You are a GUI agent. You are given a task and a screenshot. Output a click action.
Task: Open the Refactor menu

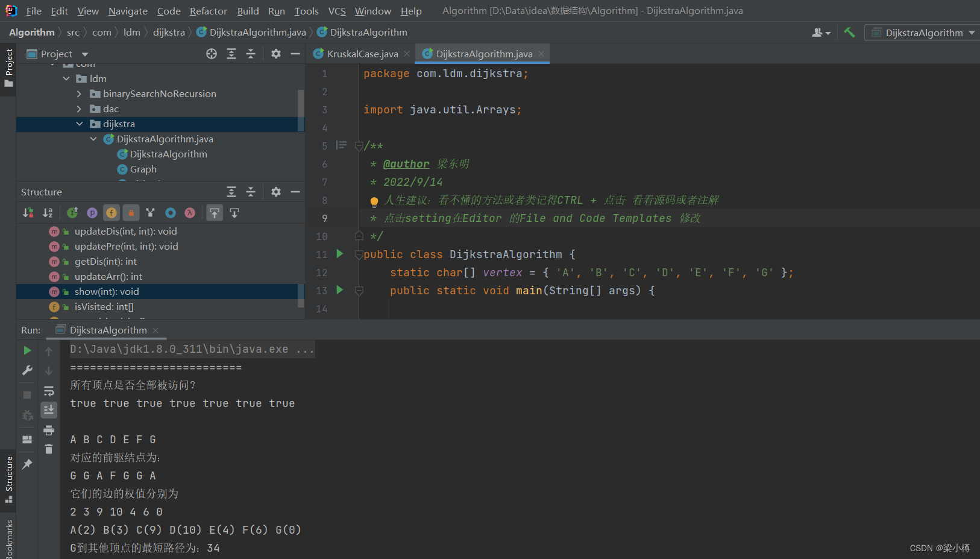tap(208, 11)
